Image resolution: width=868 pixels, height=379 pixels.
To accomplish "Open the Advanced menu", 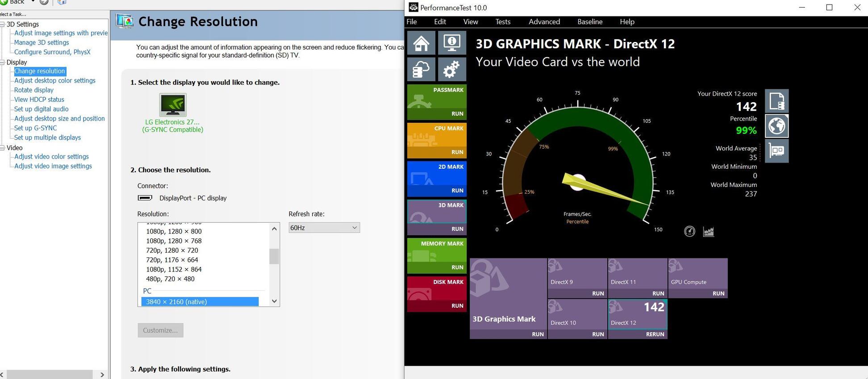I will tap(544, 21).
